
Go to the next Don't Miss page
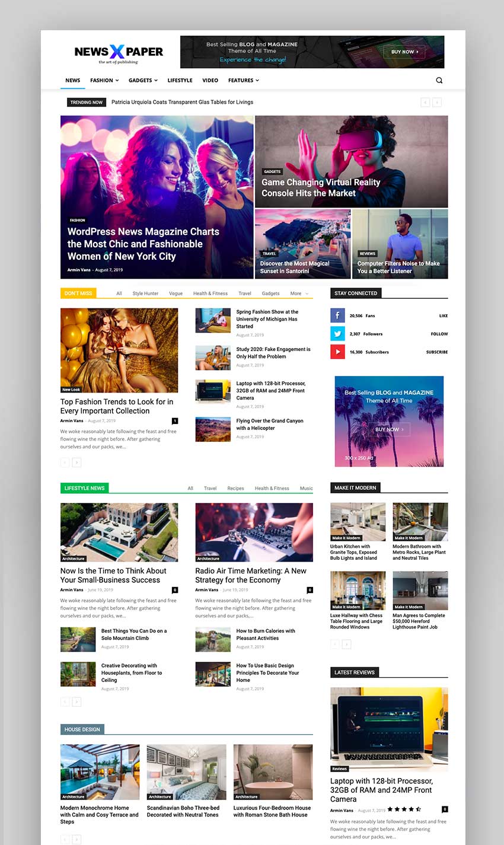(x=76, y=463)
